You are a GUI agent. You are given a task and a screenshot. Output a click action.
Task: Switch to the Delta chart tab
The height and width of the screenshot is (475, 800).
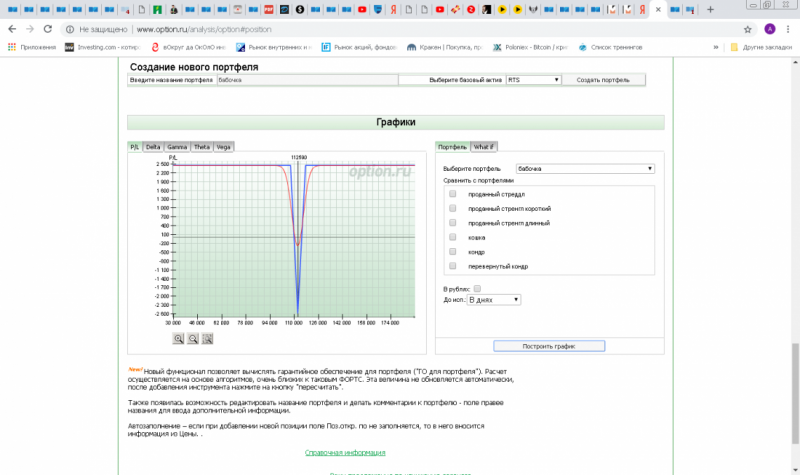coord(153,146)
